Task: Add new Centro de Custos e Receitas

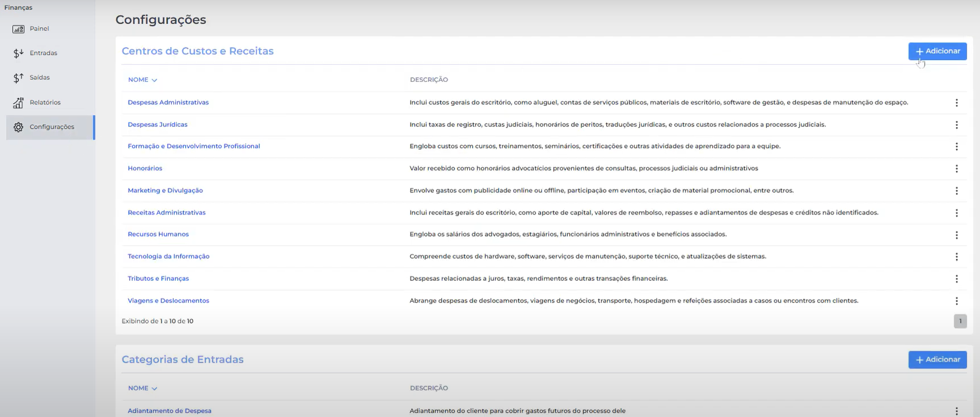Action: [937, 51]
